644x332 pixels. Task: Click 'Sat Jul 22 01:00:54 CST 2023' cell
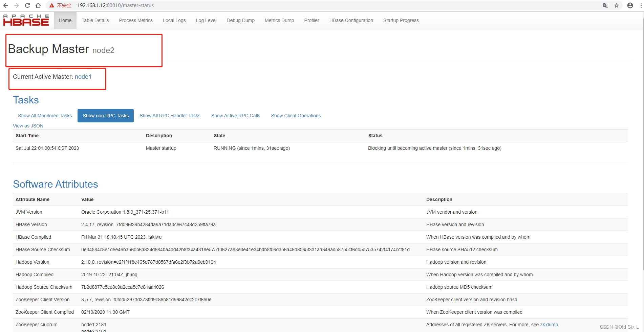(47, 148)
